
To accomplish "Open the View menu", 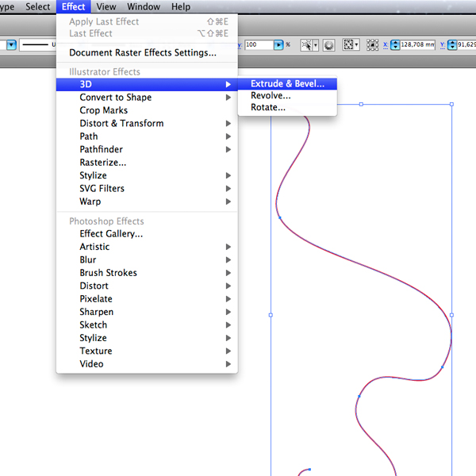I will coord(106,6).
